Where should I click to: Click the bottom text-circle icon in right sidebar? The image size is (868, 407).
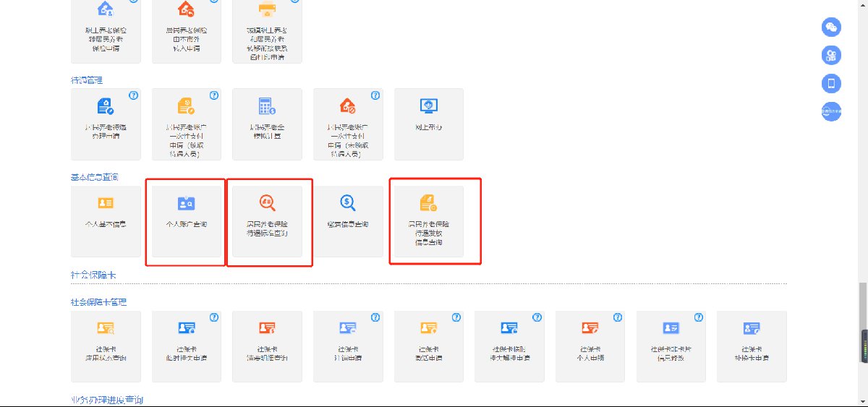pos(831,111)
